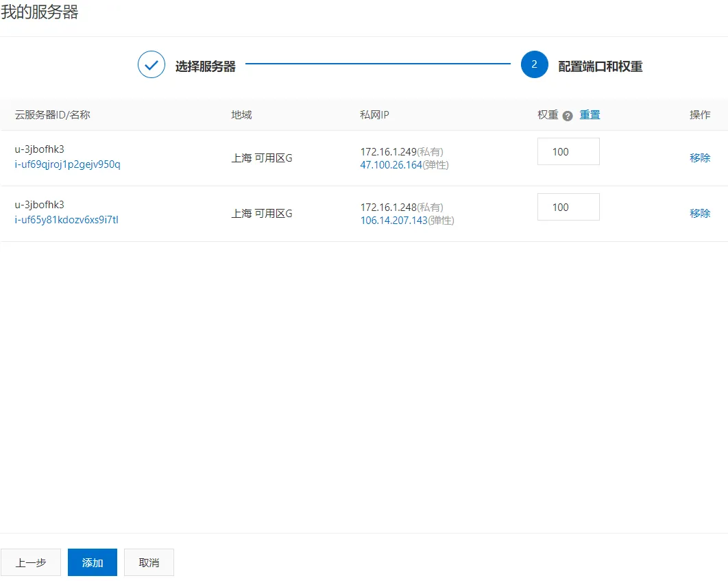Edit weight field for server 172.16.1.249
Image resolution: width=728 pixels, height=587 pixels.
pyautogui.click(x=568, y=151)
